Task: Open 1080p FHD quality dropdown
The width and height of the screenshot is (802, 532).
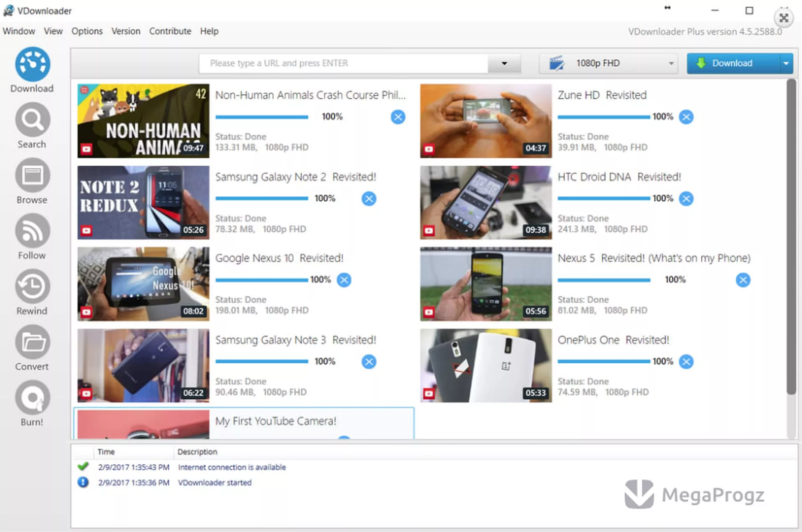Action: (x=608, y=63)
